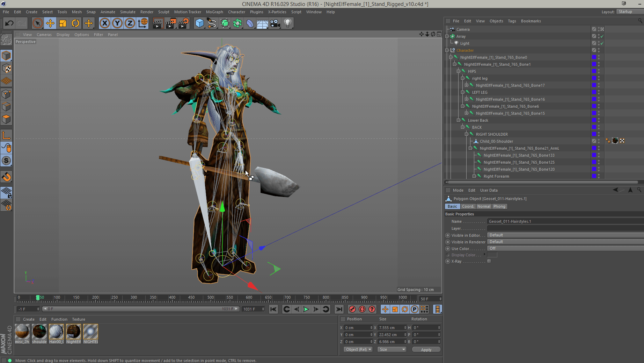The image size is (644, 363).
Task: Collapse the RIGHT SHOULDER joint
Action: (x=466, y=134)
